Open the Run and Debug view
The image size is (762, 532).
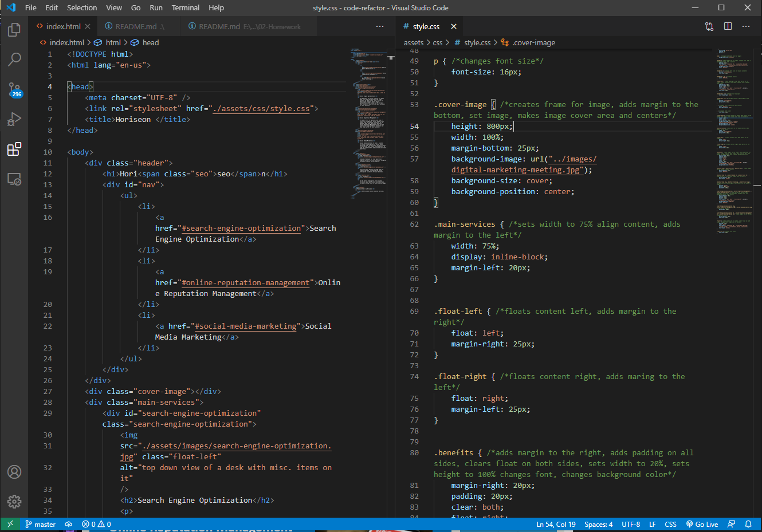click(14, 119)
